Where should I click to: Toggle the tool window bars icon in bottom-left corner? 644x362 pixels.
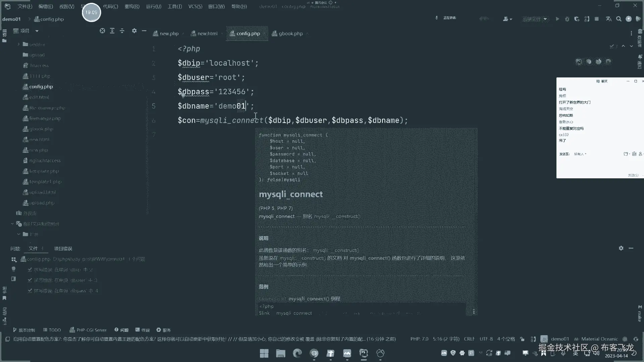(7, 339)
